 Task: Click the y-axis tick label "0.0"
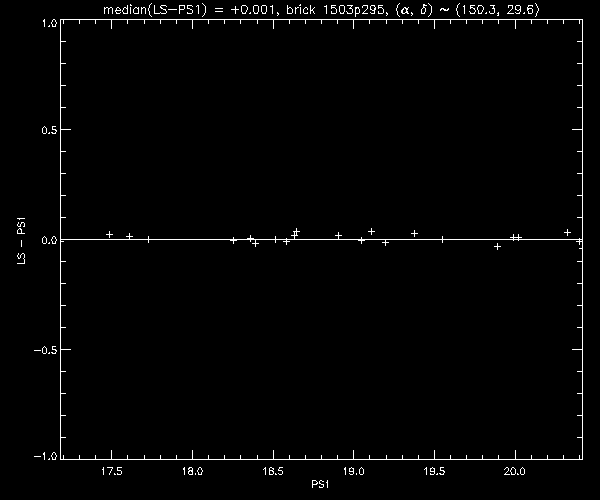point(49,240)
